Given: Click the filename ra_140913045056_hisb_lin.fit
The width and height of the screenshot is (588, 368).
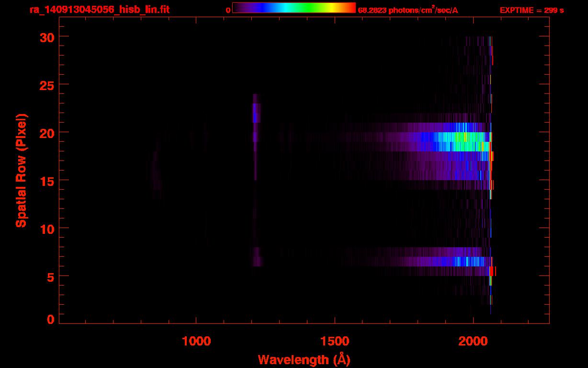Looking at the screenshot, I should (99, 9).
